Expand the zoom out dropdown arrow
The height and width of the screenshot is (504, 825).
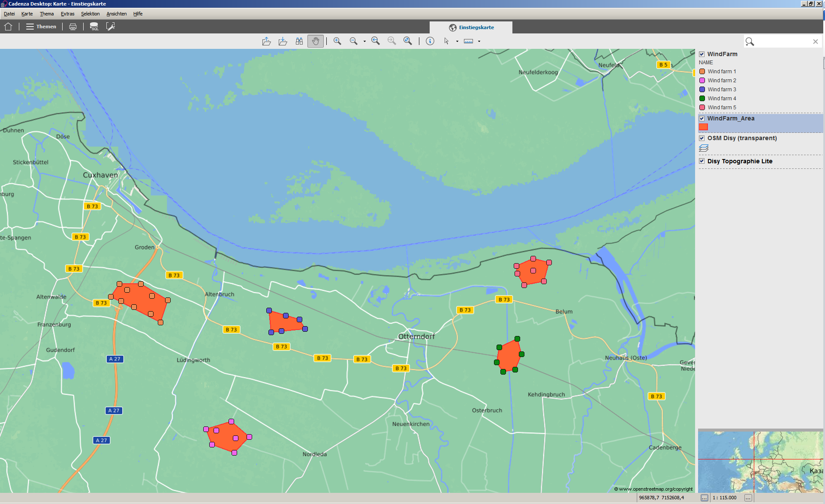point(364,42)
